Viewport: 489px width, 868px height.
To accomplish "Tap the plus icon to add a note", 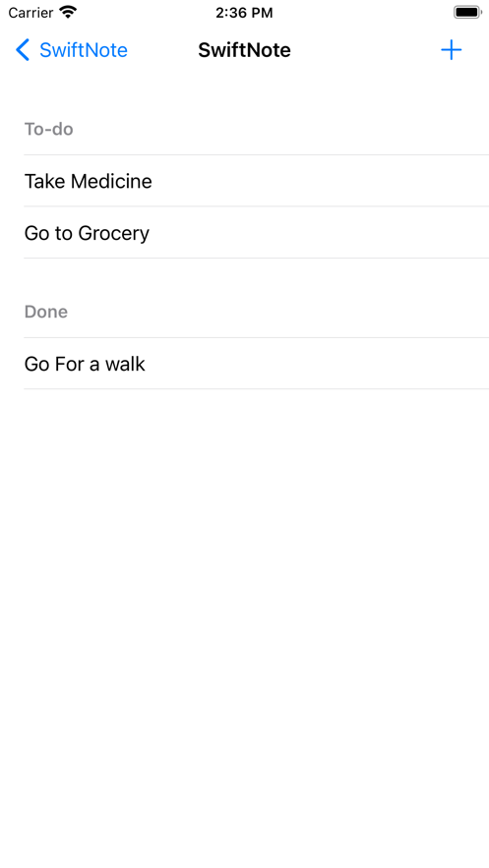I will [451, 50].
